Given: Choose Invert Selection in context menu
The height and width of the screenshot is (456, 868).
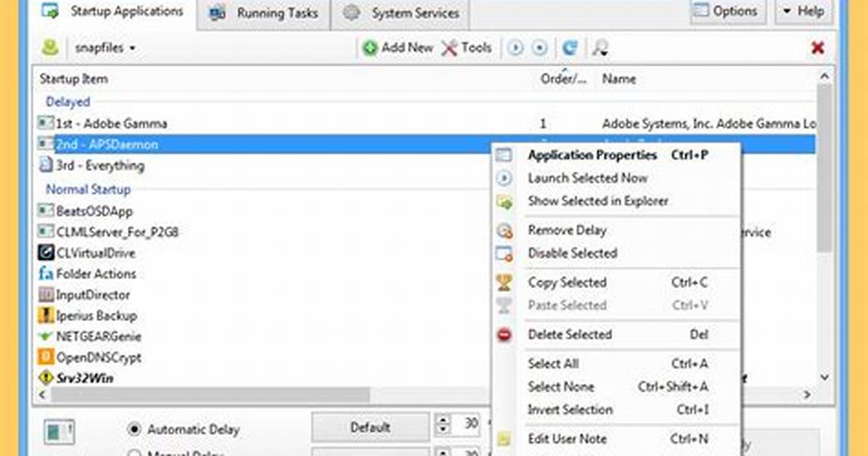Looking at the screenshot, I should point(617,410).
